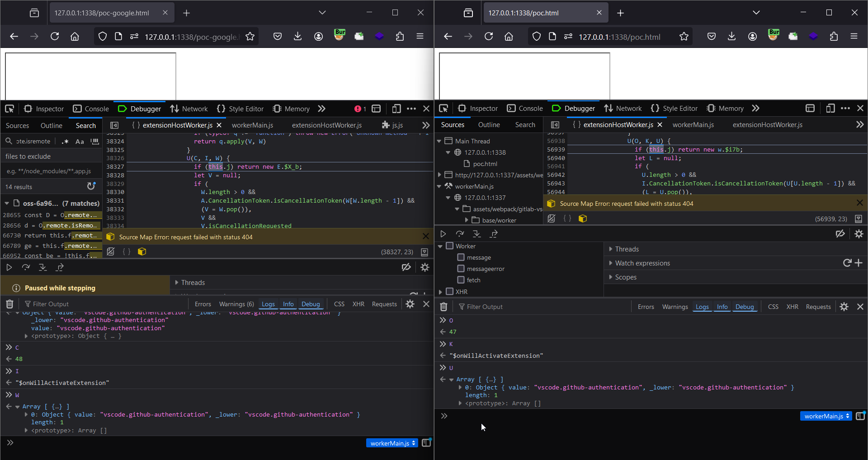
Task: Collapse oss-6a96 search result group
Action: coord(7,204)
